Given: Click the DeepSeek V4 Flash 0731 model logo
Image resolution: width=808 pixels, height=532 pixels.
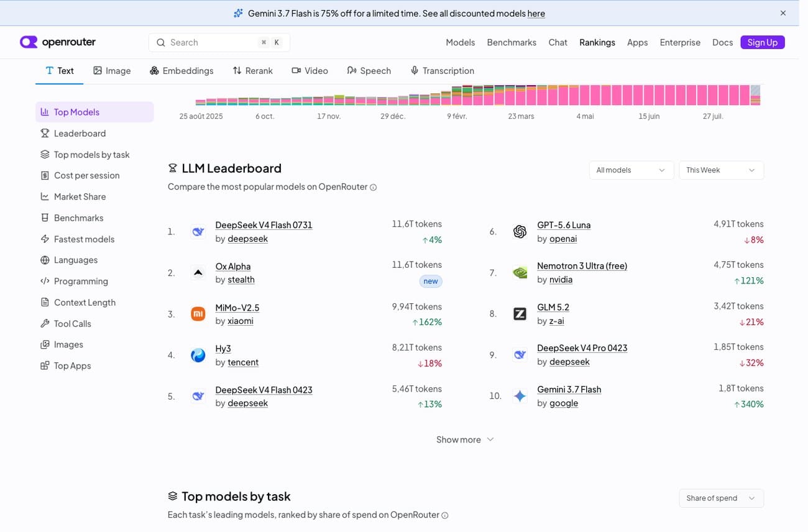Looking at the screenshot, I should 198,232.
